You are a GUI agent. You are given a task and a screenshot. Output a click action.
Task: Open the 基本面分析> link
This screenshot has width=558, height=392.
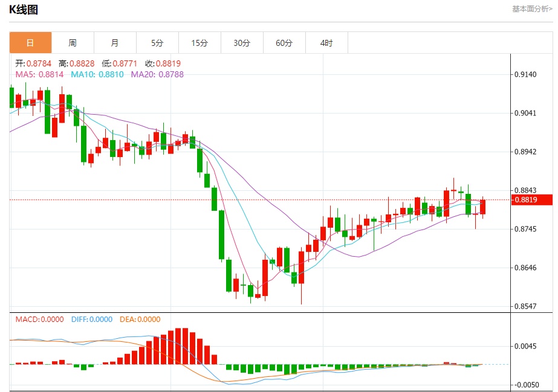[x=532, y=9]
